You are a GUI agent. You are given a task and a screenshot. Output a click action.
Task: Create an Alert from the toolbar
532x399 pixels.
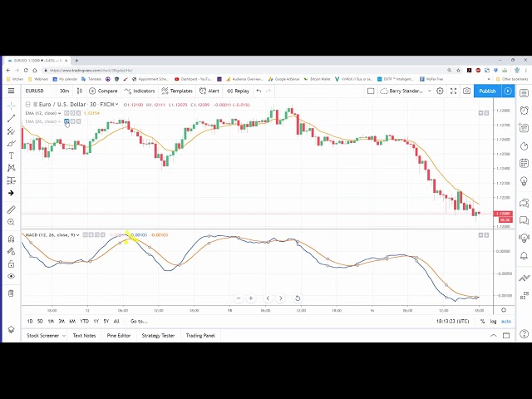point(209,91)
